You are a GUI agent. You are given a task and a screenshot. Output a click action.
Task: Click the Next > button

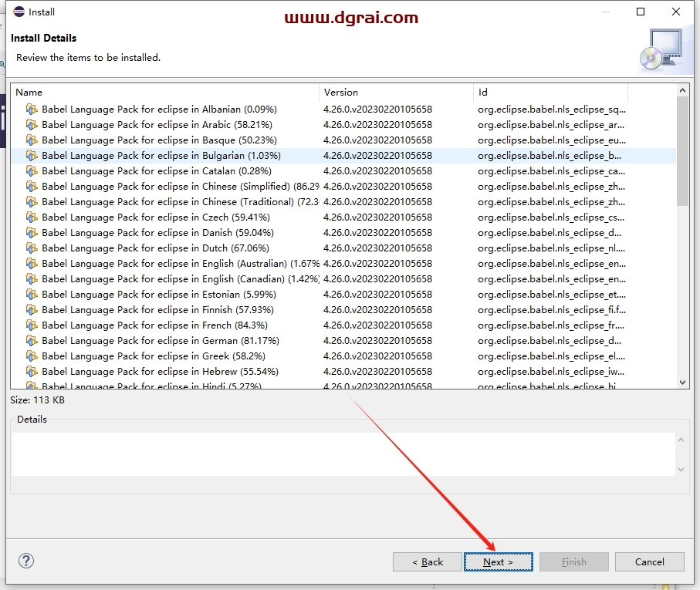499,562
